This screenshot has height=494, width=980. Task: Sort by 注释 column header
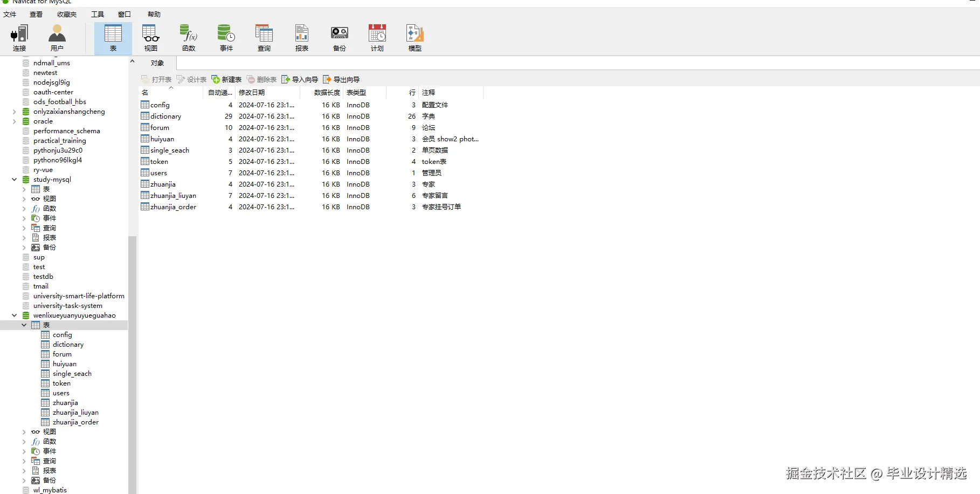pos(451,93)
